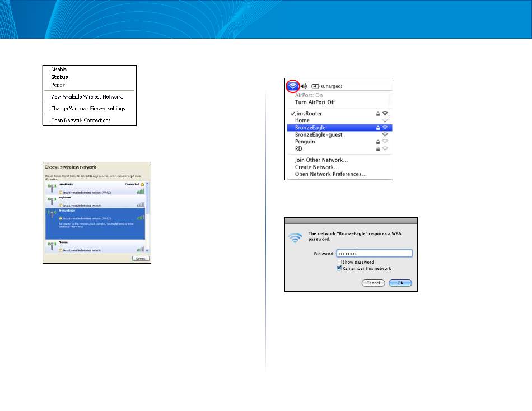Screen dimensions: 532x411
Task: Select the blue-highlighted BronzeEagle entry in Windows list
Action: (x=95, y=223)
